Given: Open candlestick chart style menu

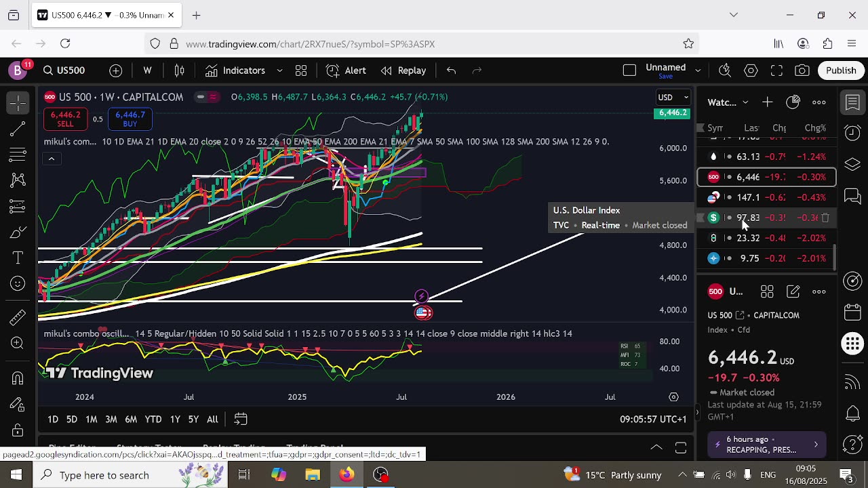Looking at the screenshot, I should coord(180,70).
